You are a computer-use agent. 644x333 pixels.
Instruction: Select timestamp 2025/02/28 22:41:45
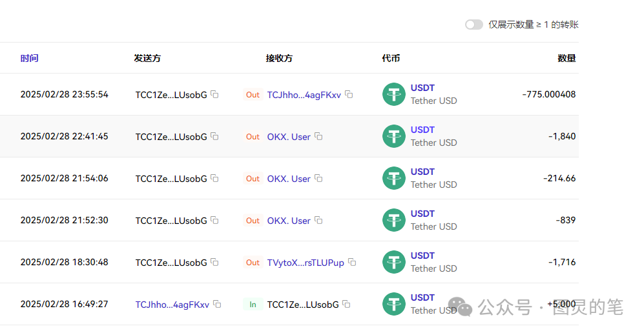pyautogui.click(x=65, y=136)
